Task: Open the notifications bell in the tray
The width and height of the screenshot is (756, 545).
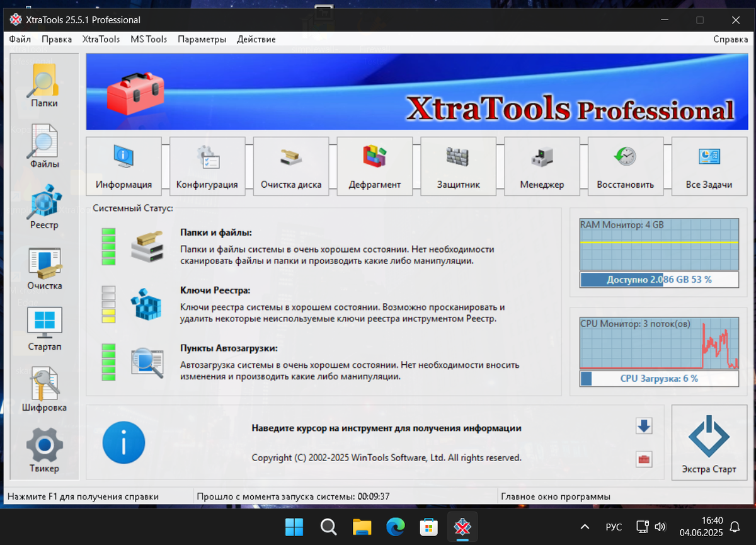Action: coord(735,527)
